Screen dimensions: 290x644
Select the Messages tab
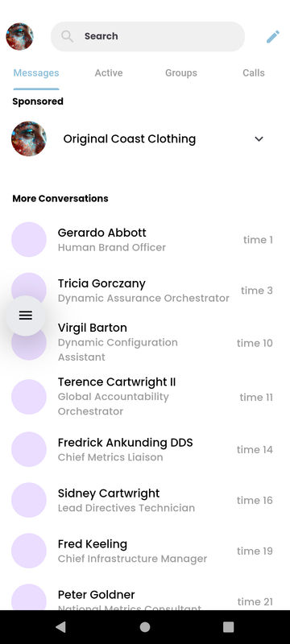36,72
